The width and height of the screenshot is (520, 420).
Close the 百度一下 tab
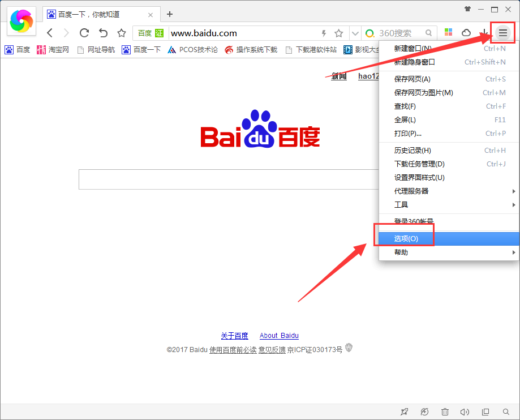[151, 15]
